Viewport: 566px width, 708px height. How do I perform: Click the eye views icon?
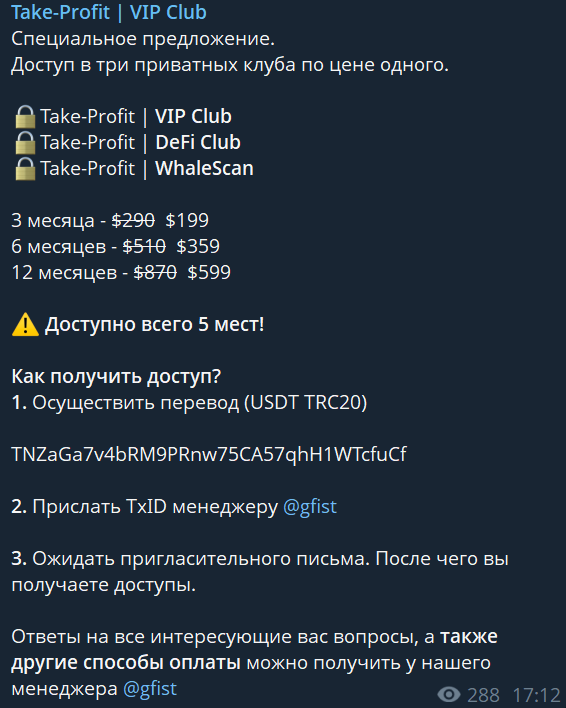click(x=449, y=694)
